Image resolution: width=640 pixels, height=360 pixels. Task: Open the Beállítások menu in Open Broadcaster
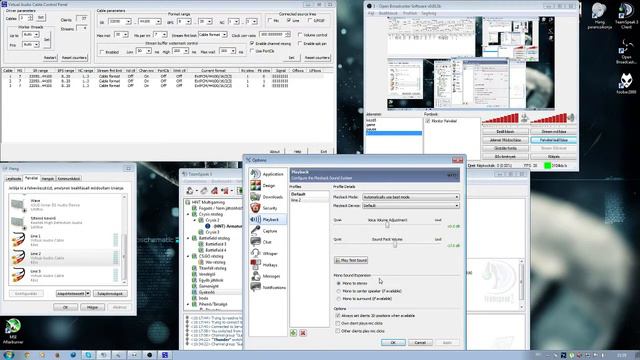tap(388, 13)
